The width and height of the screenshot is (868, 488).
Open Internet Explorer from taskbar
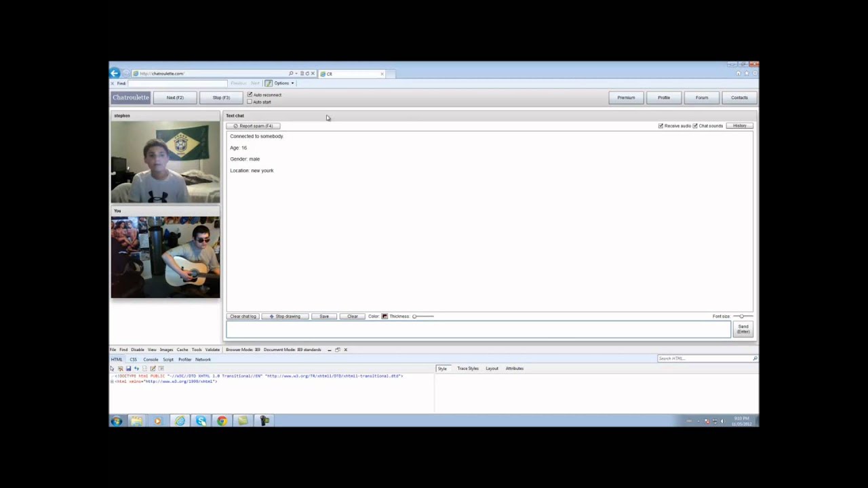pyautogui.click(x=179, y=421)
